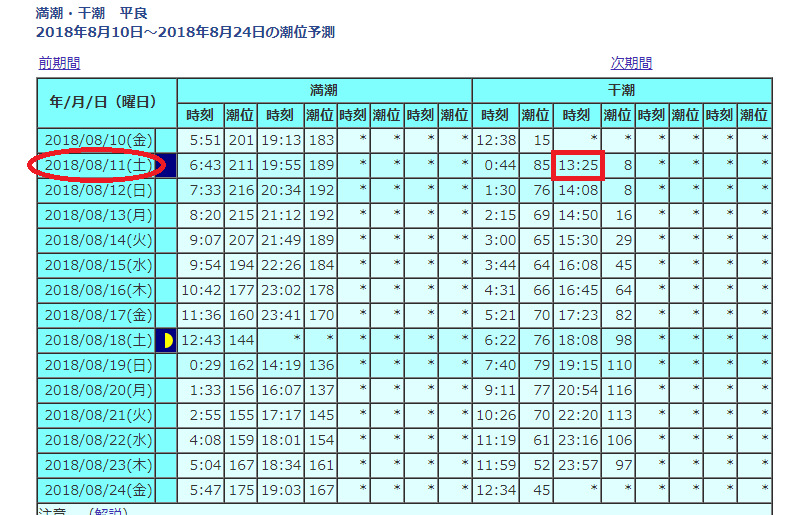
Task: Select the 2018/08/22(水) date cell
Action: click(97, 440)
